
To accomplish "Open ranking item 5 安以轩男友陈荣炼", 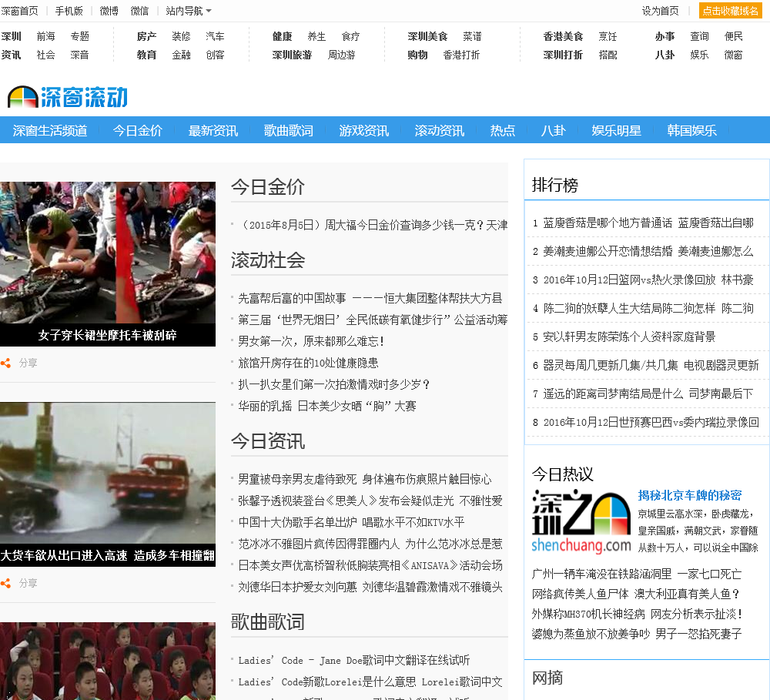I will (629, 337).
